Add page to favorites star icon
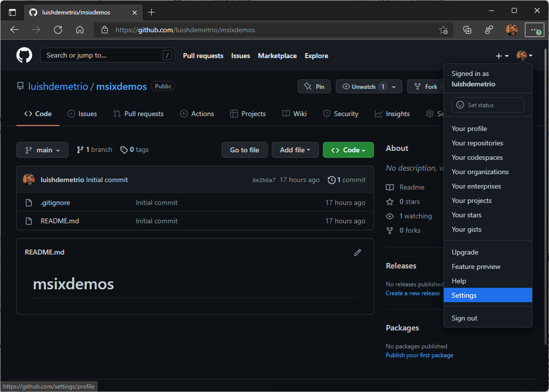This screenshot has width=549, height=392. (x=443, y=30)
